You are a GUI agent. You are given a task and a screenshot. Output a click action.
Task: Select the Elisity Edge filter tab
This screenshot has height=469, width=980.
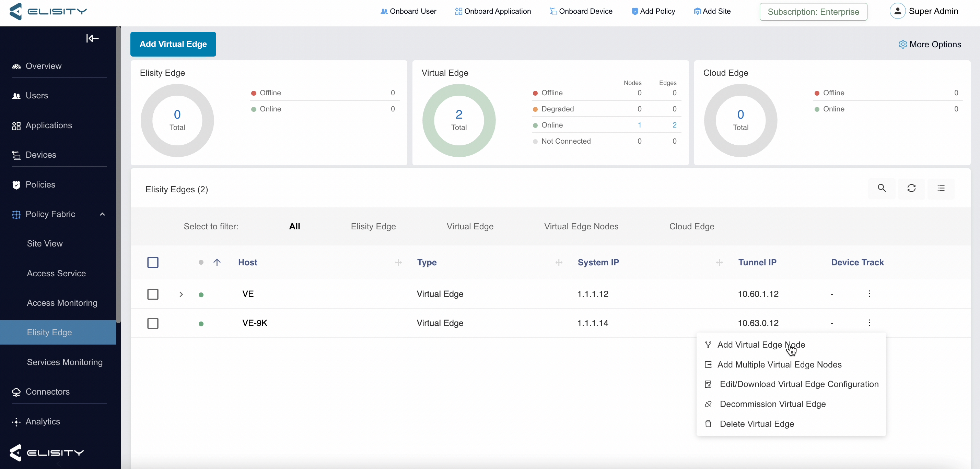pos(373,227)
